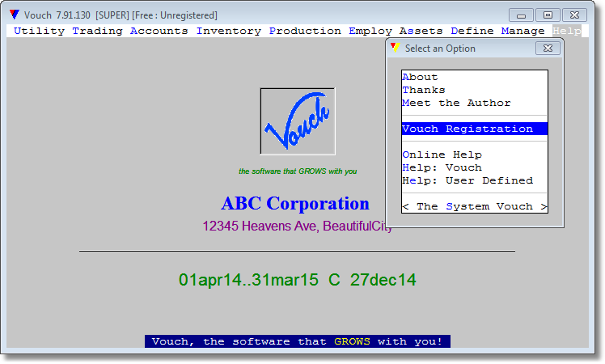The width and height of the screenshot is (605, 364).
Task: Click the 12345 Heavens Ave address text
Action: (x=298, y=226)
